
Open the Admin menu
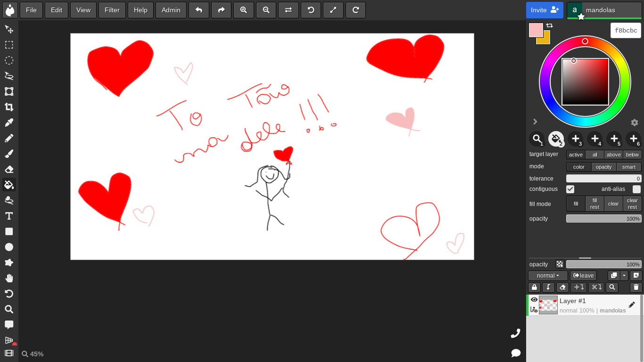click(171, 10)
